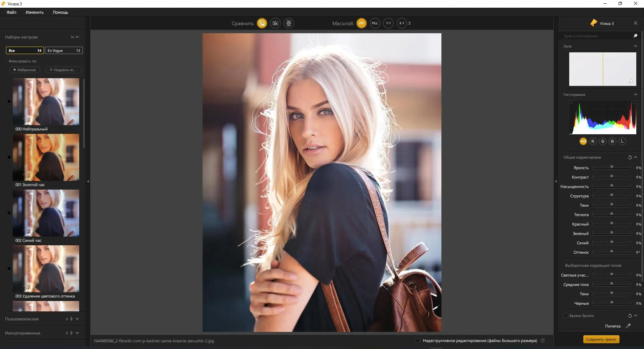Screen dimensions: 644x349
Task: Set zoom to 2:1
Action: (401, 23)
